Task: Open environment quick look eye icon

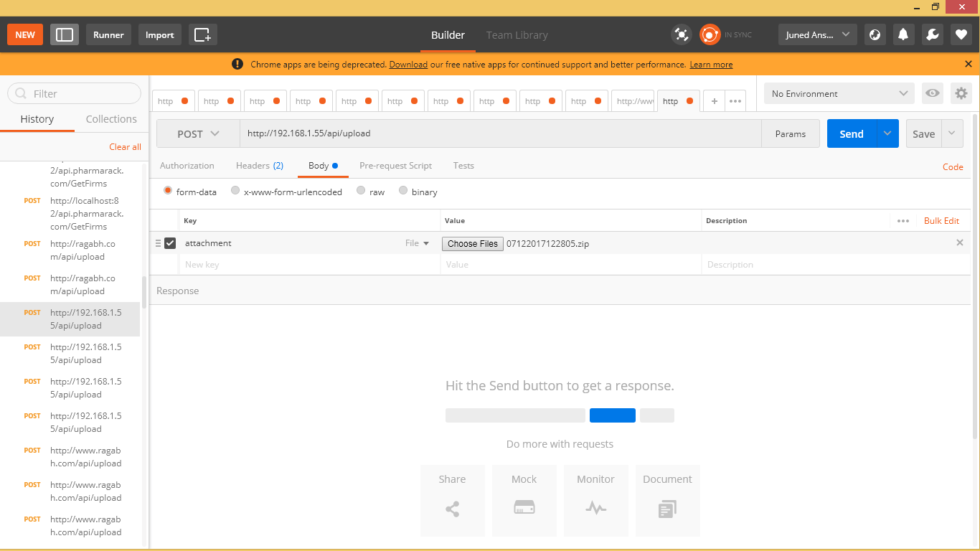Action: pyautogui.click(x=932, y=93)
